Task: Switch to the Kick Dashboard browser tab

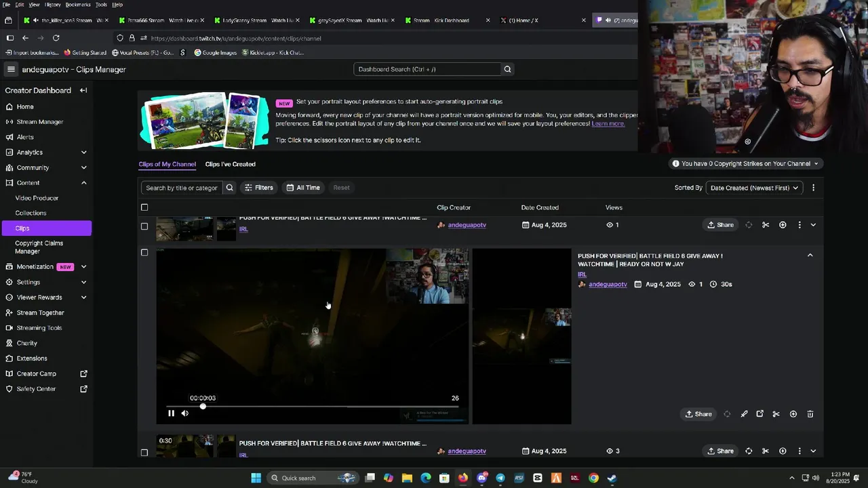Action: [x=447, y=20]
